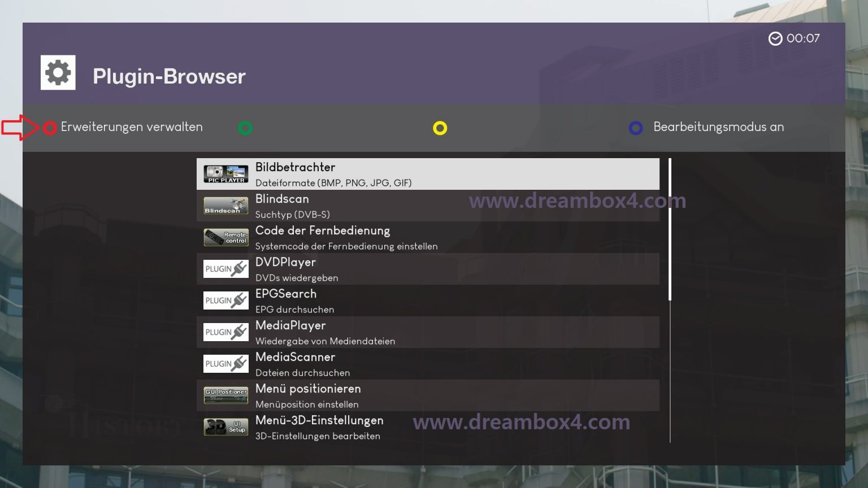Click the plugin icon next to MediaScanner

pos(226,364)
